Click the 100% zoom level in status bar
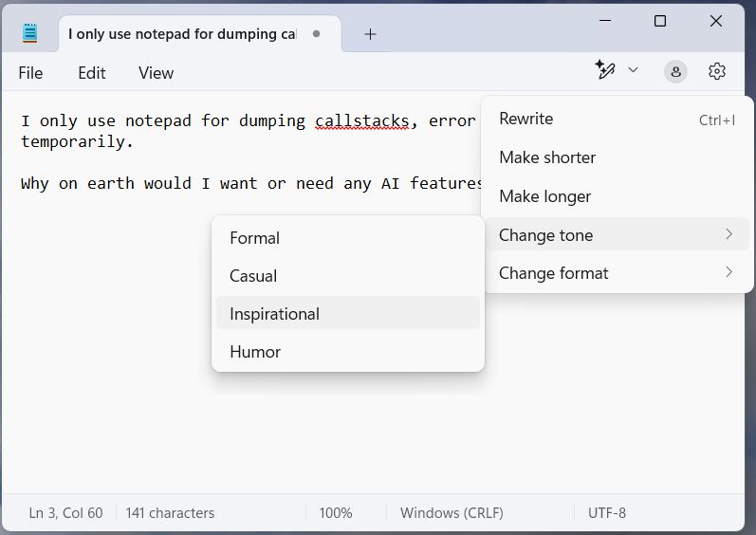Viewport: 756px width, 535px height. [x=335, y=513]
